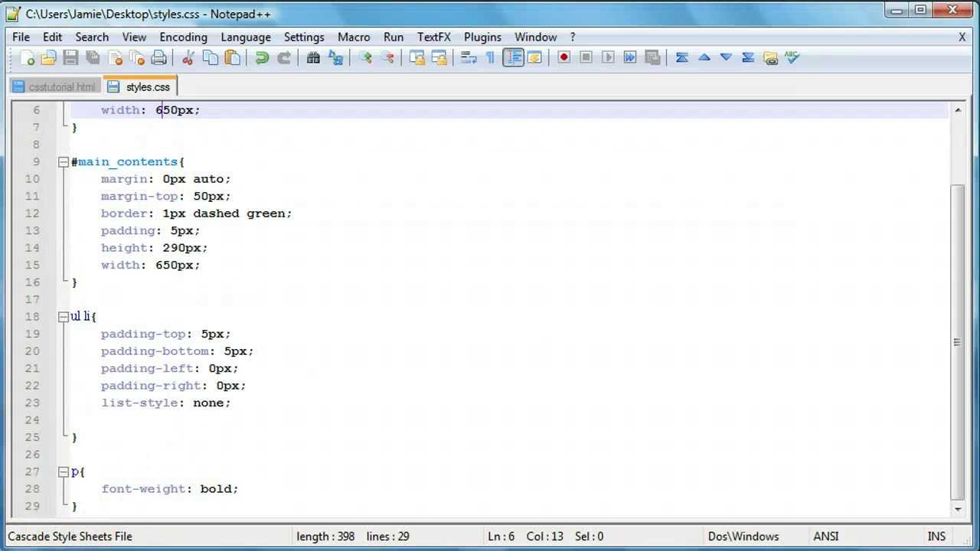
Task: Open the ? help menu
Action: tap(573, 37)
